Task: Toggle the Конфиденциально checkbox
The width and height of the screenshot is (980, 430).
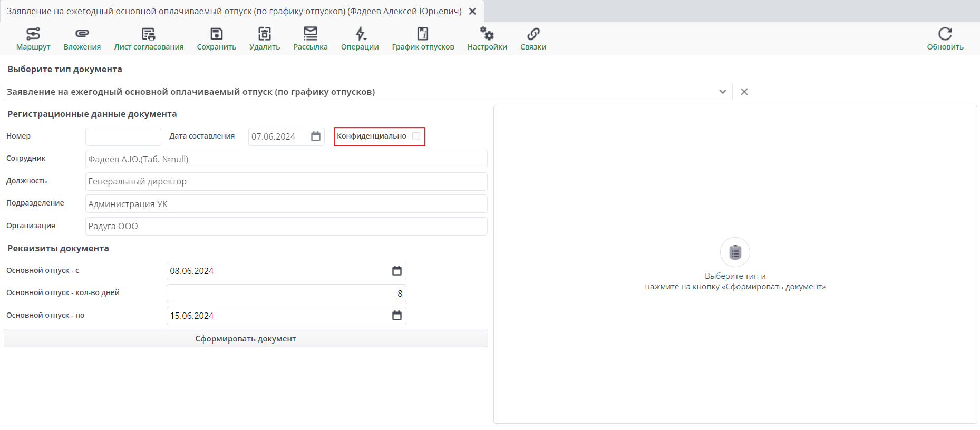Action: (416, 136)
